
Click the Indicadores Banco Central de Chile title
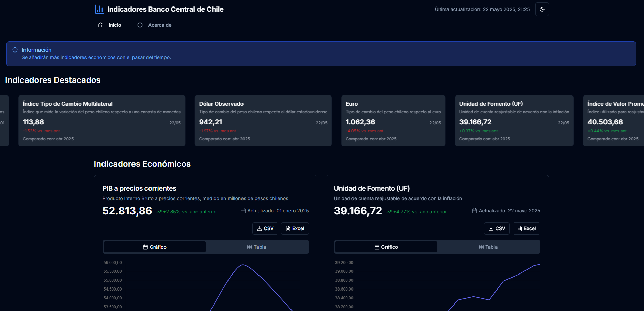(x=165, y=9)
